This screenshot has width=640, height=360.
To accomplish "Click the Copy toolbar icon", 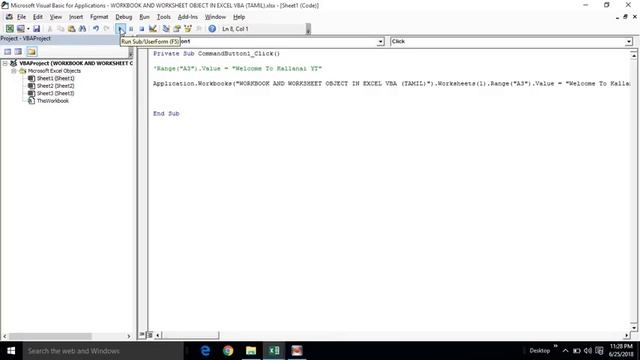I will point(60,29).
